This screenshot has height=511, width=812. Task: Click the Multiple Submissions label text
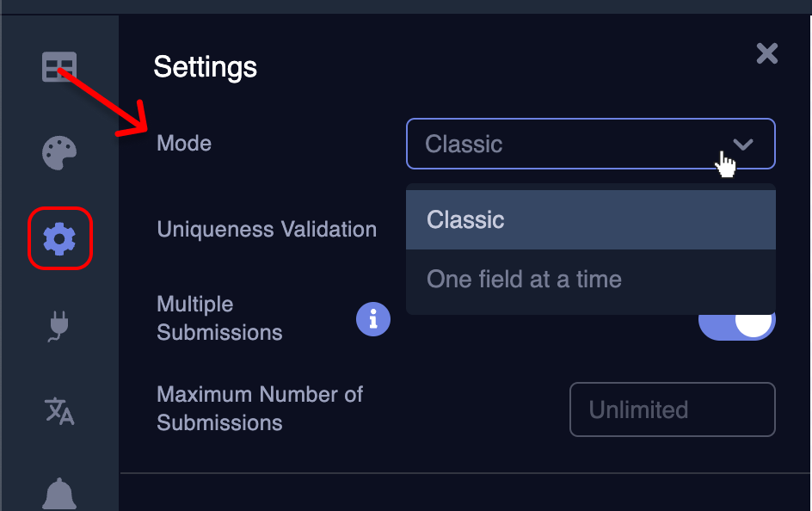(x=219, y=318)
